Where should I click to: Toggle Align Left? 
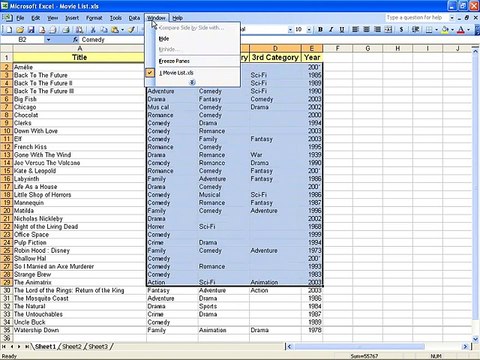click(x=356, y=30)
